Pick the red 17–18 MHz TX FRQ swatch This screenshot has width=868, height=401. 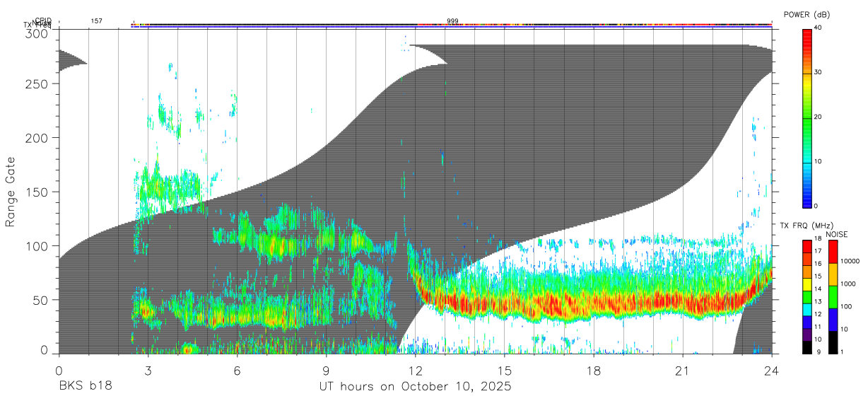pyautogui.click(x=807, y=246)
